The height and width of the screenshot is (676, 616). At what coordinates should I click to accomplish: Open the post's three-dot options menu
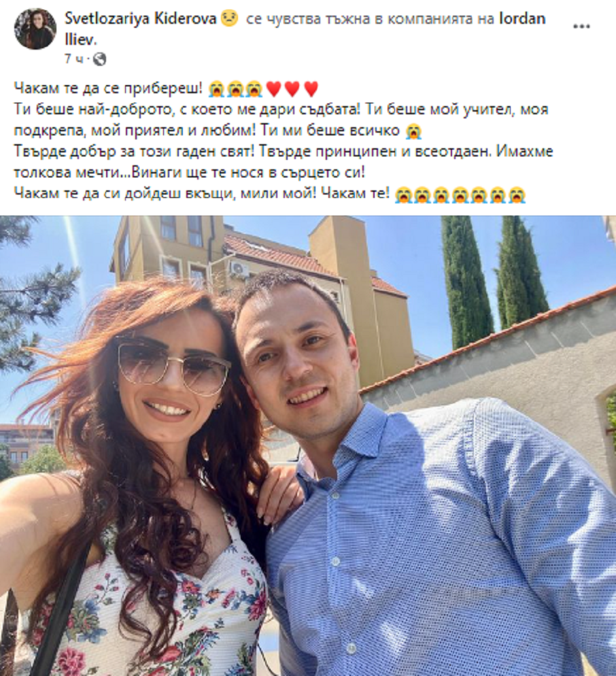point(581,27)
